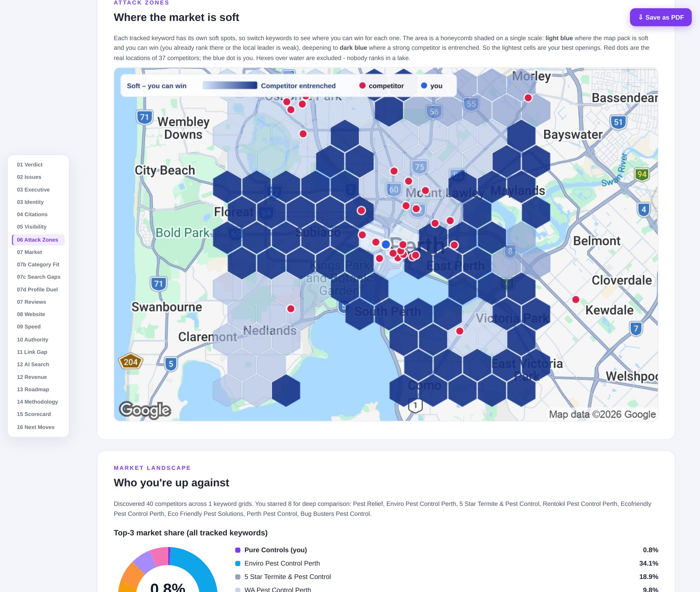Open the 12 Revenue section
700x592 pixels.
tap(32, 377)
